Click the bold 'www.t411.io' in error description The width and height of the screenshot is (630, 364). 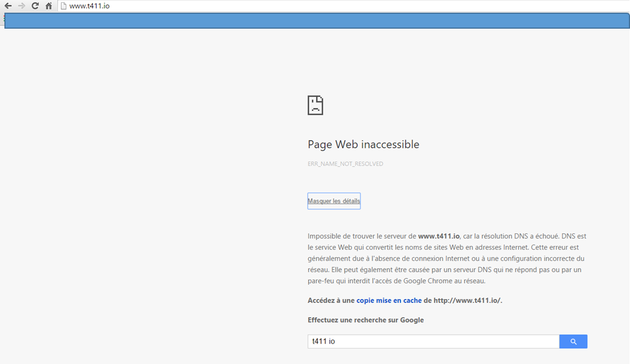pyautogui.click(x=439, y=236)
